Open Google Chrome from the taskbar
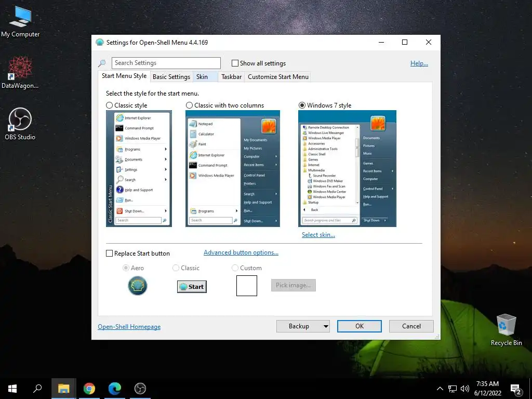 (89, 389)
